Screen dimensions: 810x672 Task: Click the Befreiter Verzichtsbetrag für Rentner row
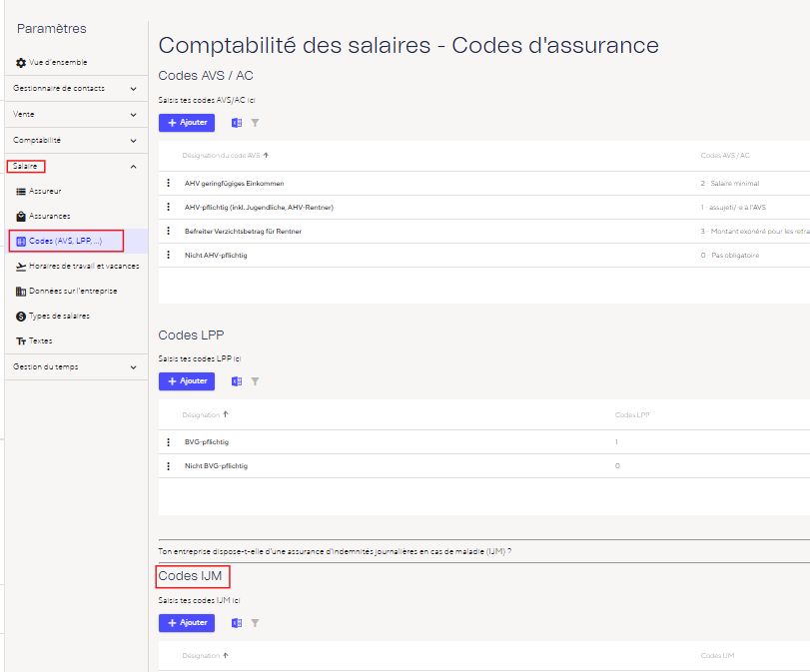[243, 232]
